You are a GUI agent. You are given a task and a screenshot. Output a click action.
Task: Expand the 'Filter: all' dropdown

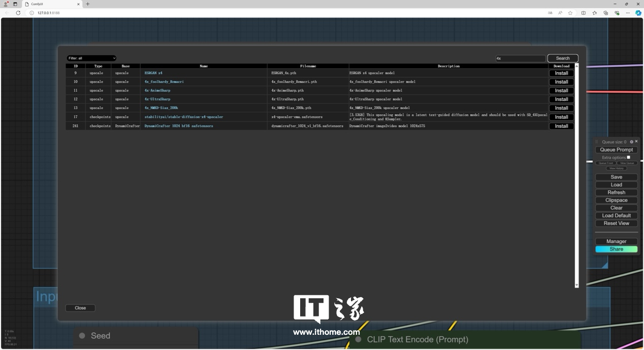91,58
